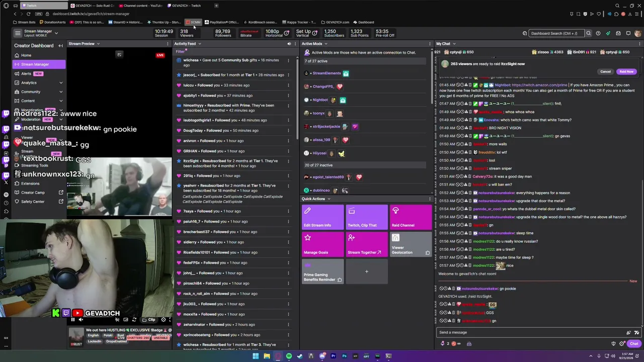The image size is (644, 362).
Task: Open the Activity Feed Filter
Action: [181, 51]
